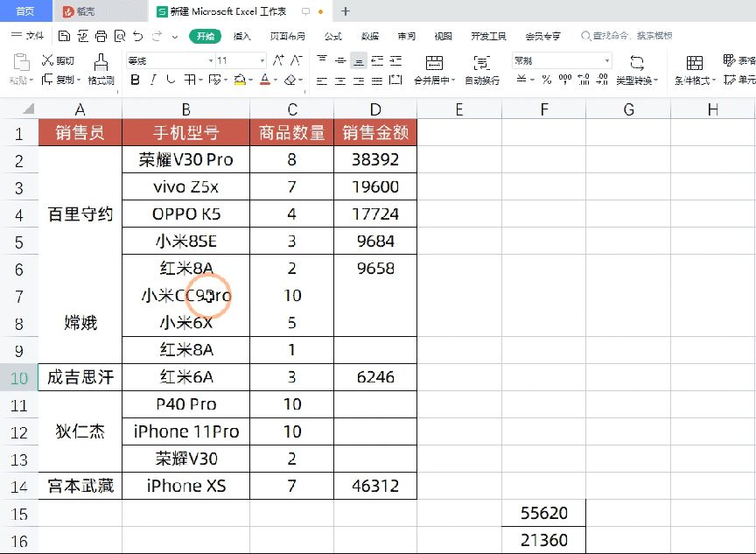This screenshot has width=756, height=554.
Task: Center text horizontally
Action: (340, 81)
